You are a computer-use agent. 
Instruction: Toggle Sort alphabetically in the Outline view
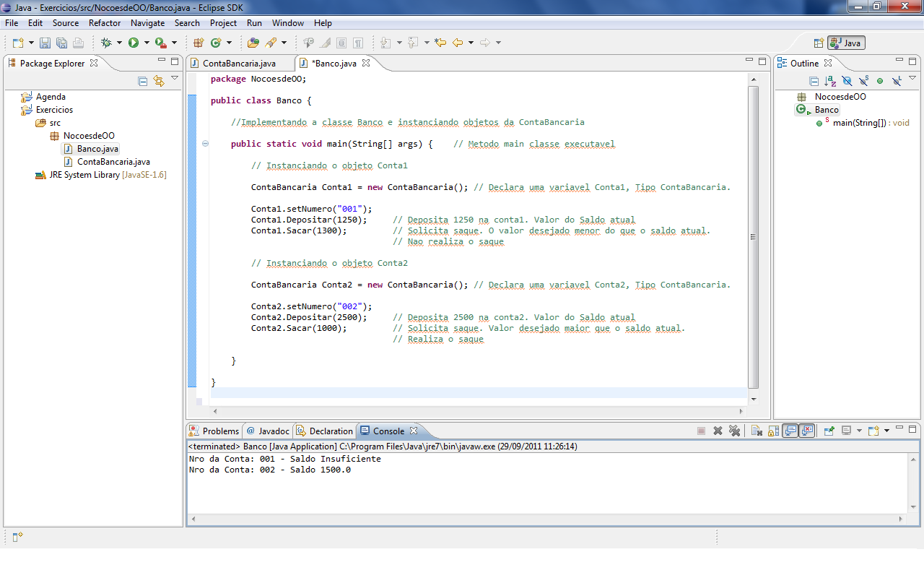[x=830, y=81]
